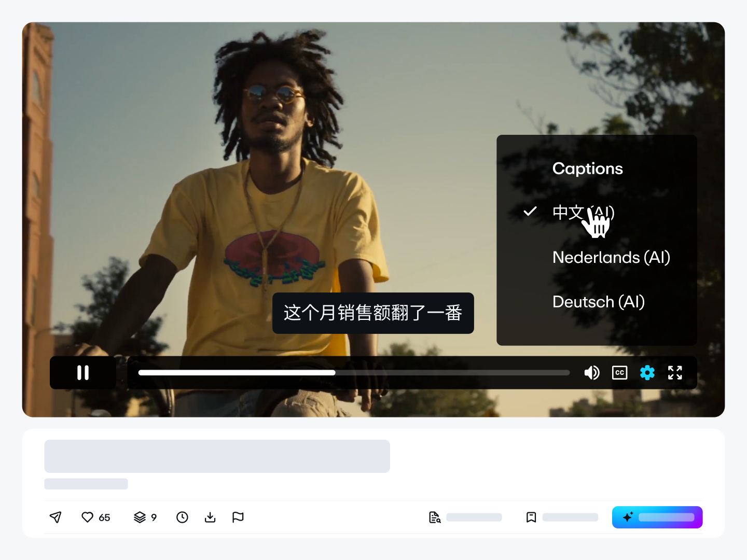
Task: Like the video with heart icon
Action: (x=88, y=517)
